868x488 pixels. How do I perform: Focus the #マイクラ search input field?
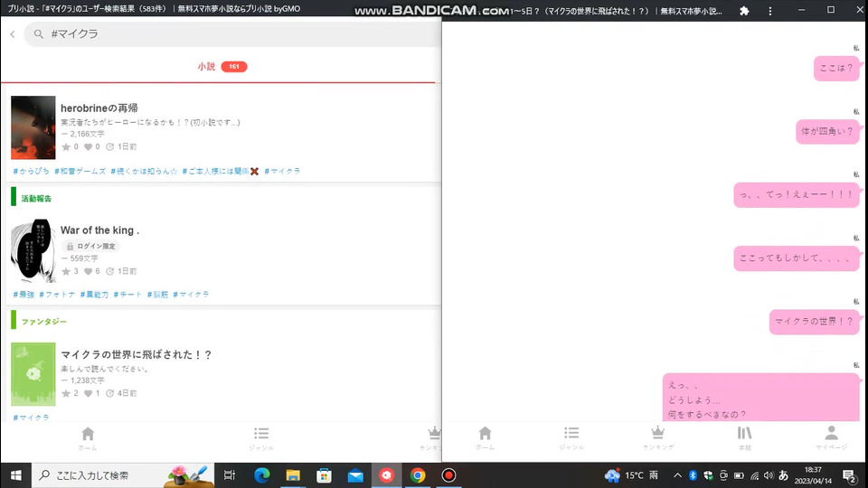(x=232, y=34)
